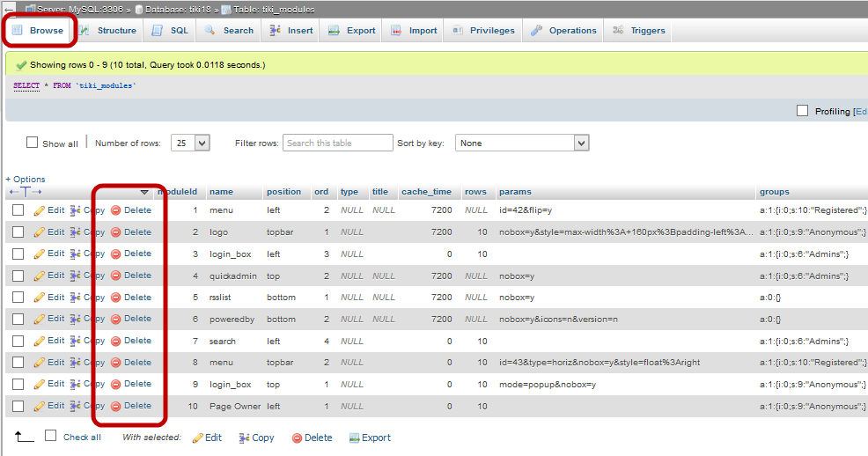Click the With selected Delete icon at bottom
868x456 pixels.
pos(297,438)
